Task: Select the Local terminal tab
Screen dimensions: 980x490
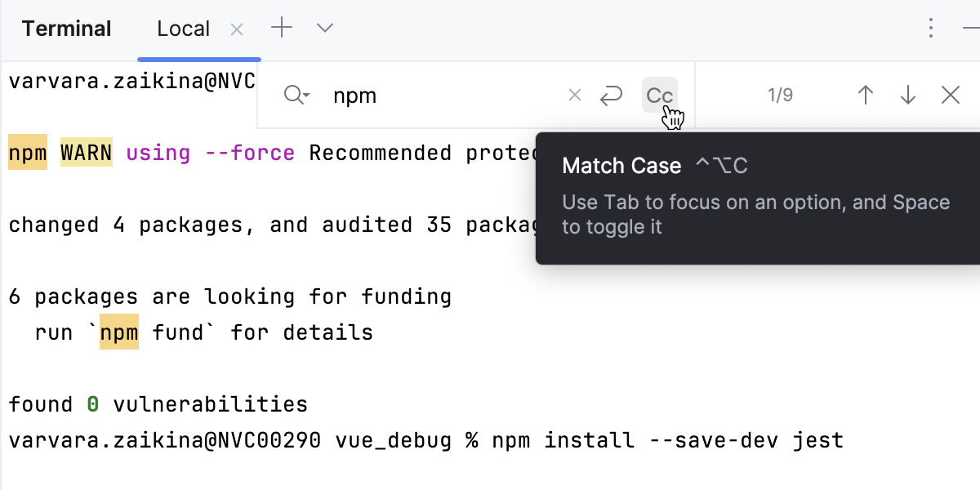Action: click(x=183, y=28)
